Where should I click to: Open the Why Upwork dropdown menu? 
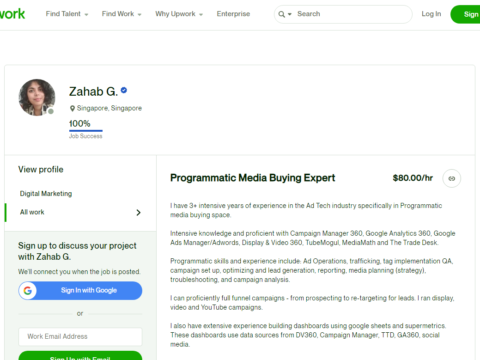[x=179, y=14]
